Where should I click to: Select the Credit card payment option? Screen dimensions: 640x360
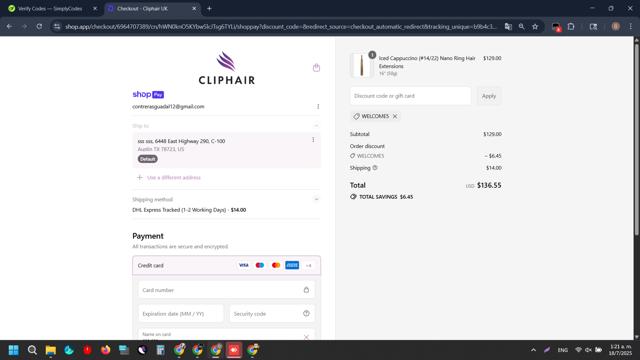[x=226, y=265]
